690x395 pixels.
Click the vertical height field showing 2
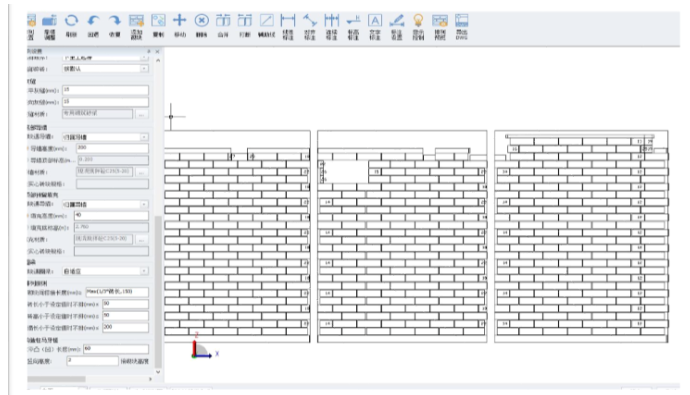pyautogui.click(x=92, y=361)
